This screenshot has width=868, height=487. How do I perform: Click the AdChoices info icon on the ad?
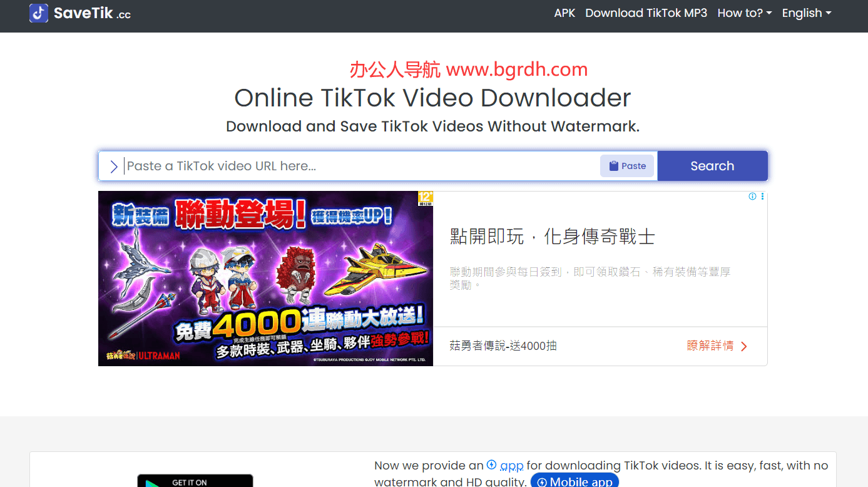(x=752, y=196)
